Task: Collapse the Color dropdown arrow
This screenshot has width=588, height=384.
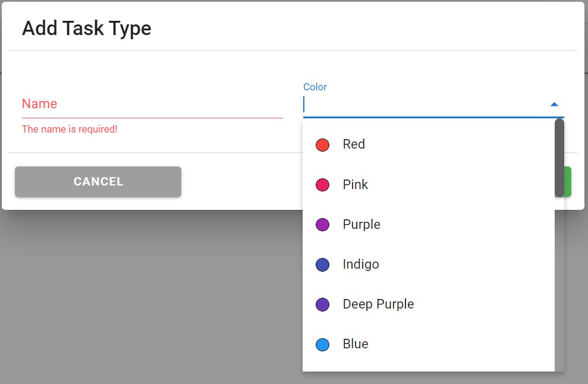Action: (x=554, y=105)
